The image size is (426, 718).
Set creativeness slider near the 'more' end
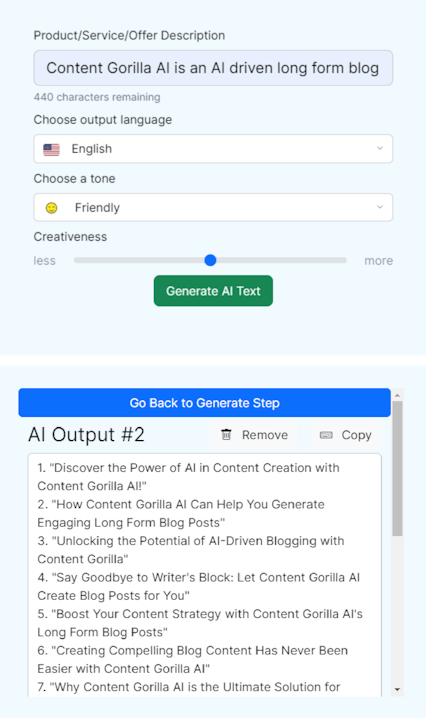tap(337, 260)
